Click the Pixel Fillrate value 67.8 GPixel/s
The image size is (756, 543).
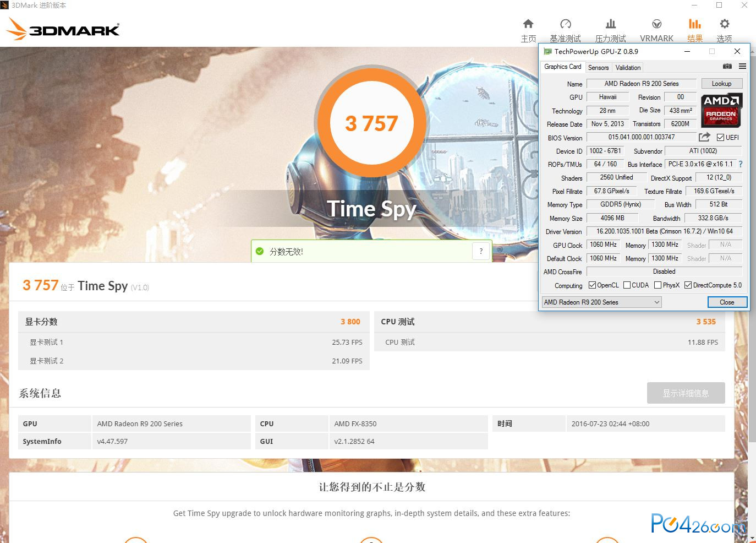(612, 191)
